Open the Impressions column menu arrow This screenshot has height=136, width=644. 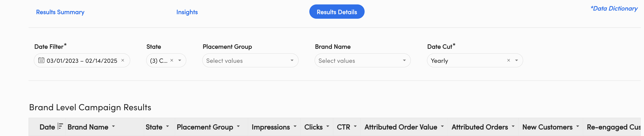pos(295,127)
